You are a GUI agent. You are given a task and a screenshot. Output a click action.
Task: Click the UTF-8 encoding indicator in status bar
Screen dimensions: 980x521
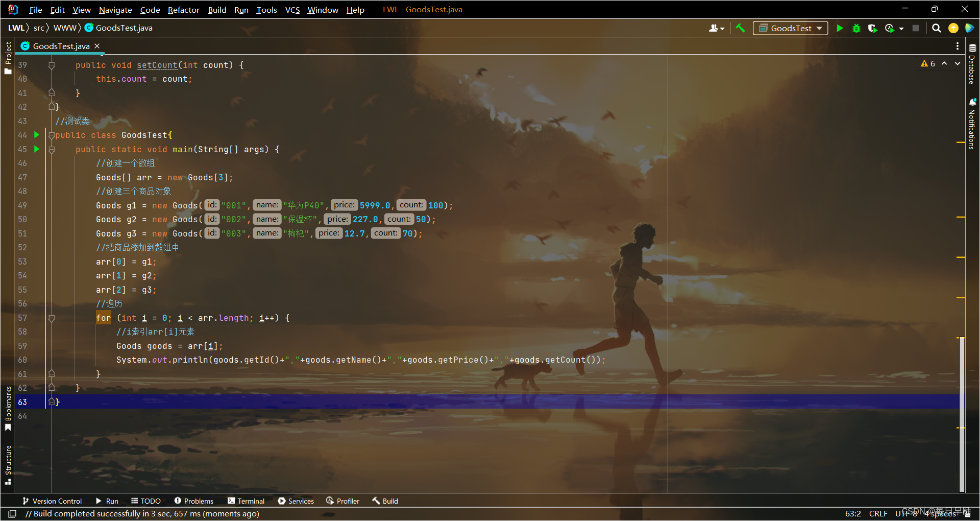click(905, 514)
